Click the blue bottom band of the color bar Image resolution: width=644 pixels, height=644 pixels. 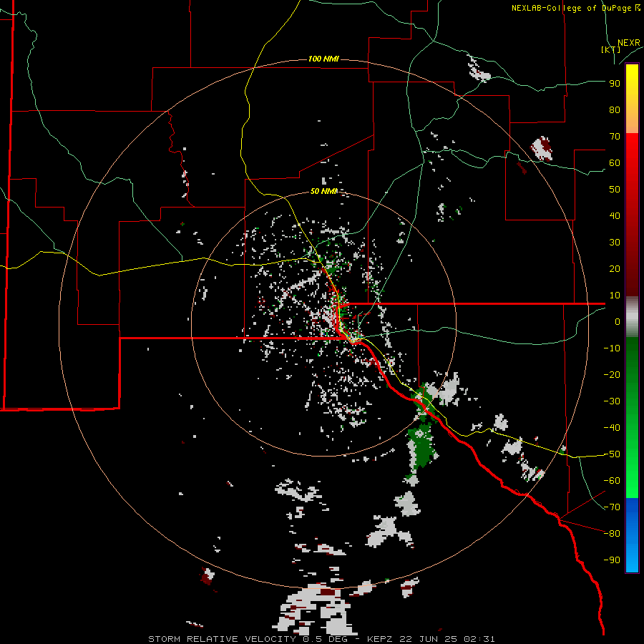click(632, 535)
